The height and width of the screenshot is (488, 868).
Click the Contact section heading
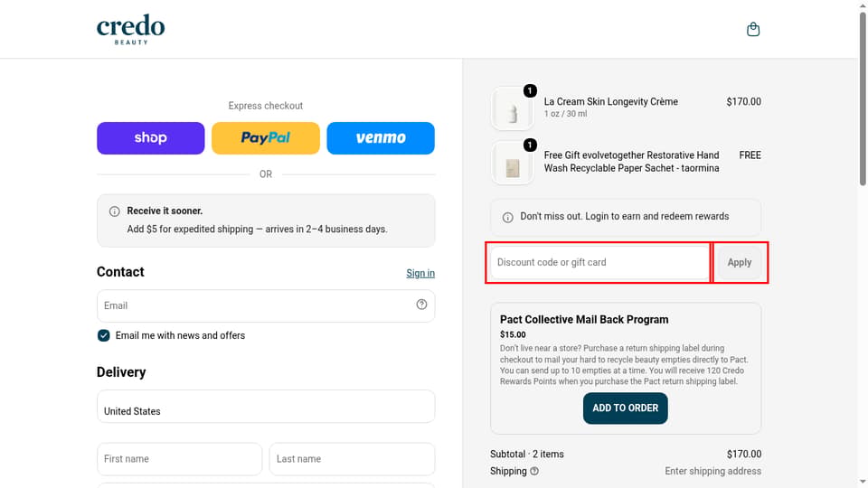pyautogui.click(x=120, y=272)
